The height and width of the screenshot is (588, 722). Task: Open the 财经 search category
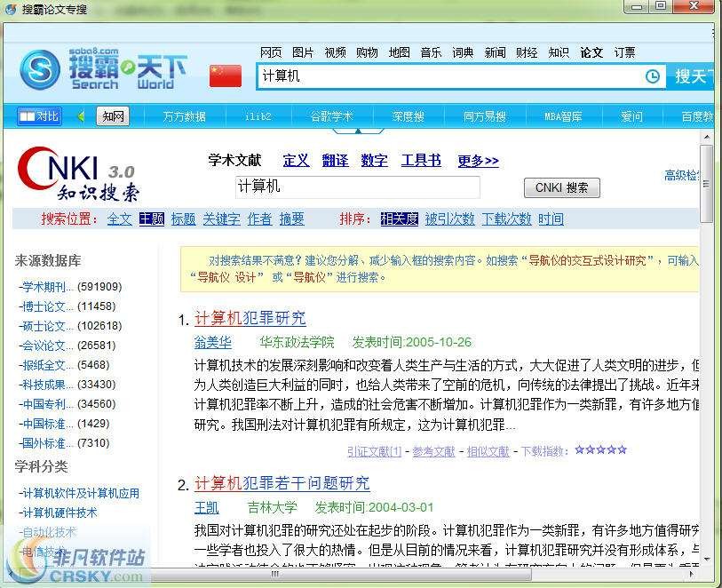pos(527,52)
